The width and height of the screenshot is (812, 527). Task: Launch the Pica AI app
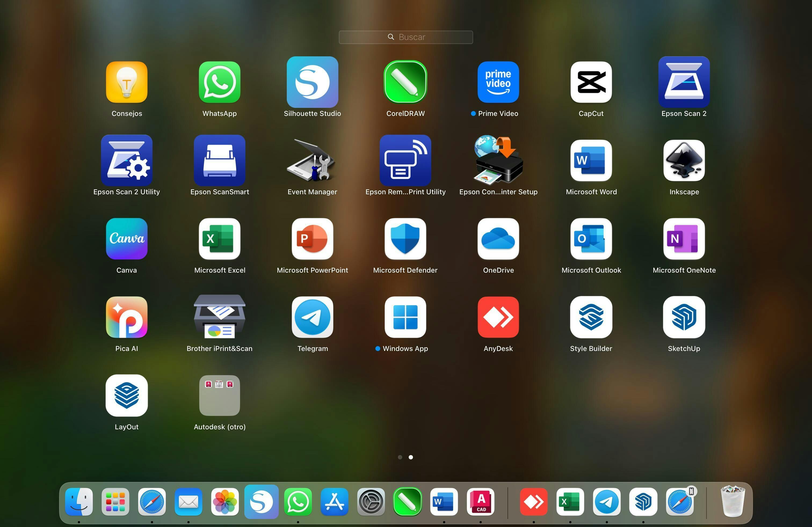126,317
